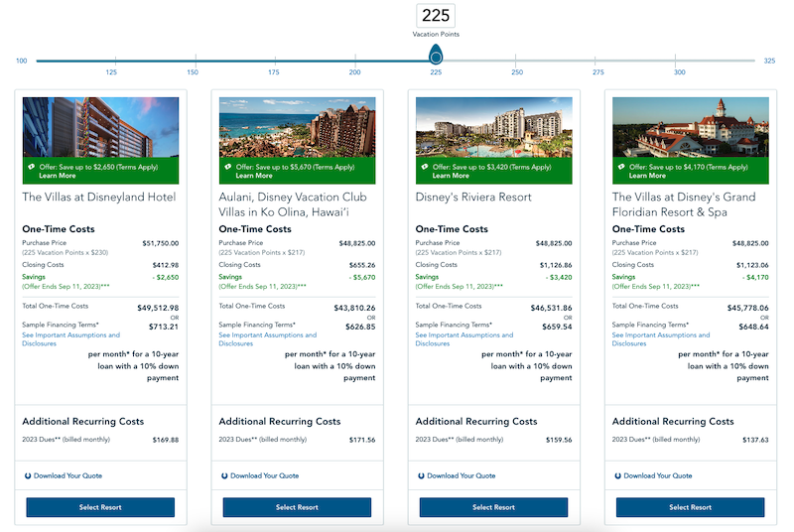The image size is (794, 532).
Task: Click the - $5,670 savings amount
Action: (x=362, y=277)
